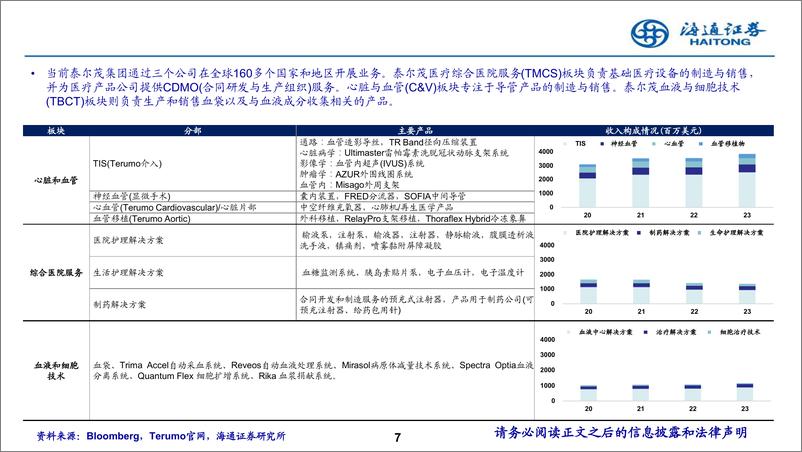Select the 主要产品 column header
This screenshot has height=452, width=802.
pos(415,130)
